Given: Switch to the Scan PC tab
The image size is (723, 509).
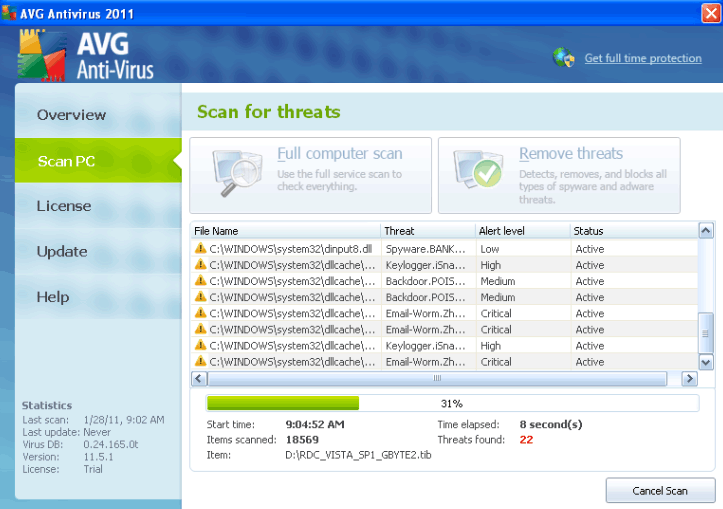Looking at the screenshot, I should pos(67,161).
